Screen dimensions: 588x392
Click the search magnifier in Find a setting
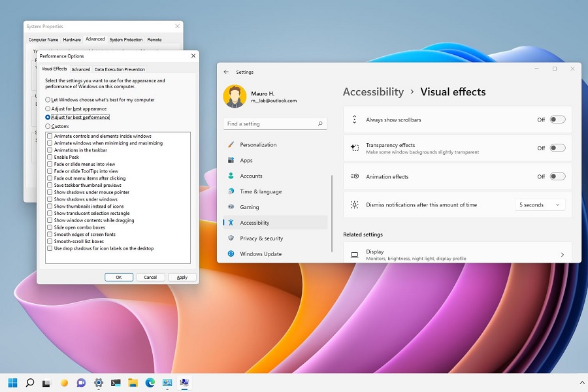coord(320,123)
